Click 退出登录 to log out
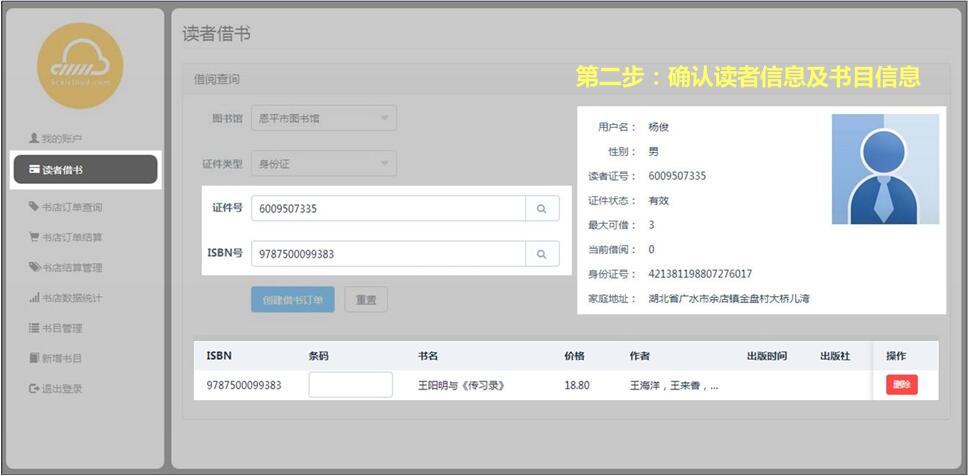This screenshot has width=968, height=476. pos(62,388)
